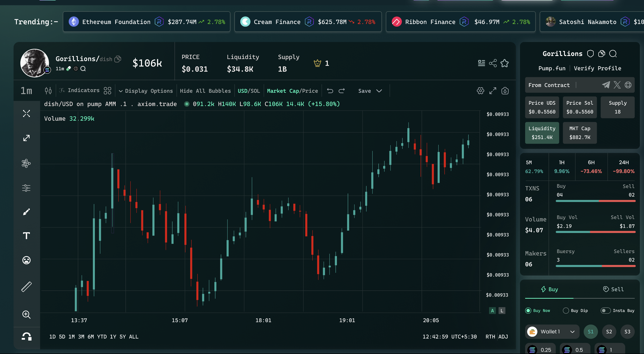Select the crossed-arrows tool in left sidebar
Viewport: 644px width, 354px height.
26,113
